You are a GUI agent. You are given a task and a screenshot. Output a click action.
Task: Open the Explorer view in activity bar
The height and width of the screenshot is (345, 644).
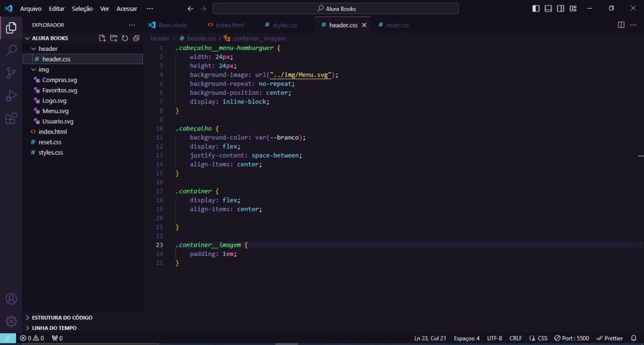click(x=11, y=28)
